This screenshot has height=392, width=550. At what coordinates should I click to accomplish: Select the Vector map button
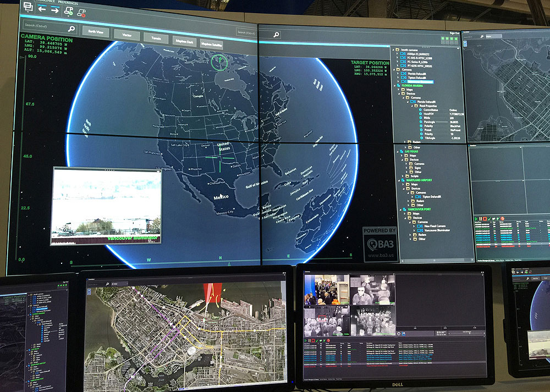pyautogui.click(x=127, y=35)
